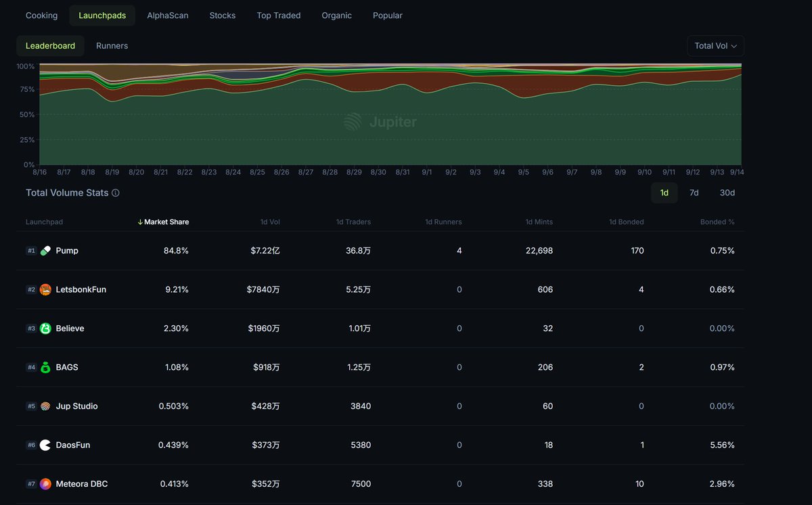Click DaosFun's 5.56% bonded percentage
812x505 pixels.
coord(721,445)
